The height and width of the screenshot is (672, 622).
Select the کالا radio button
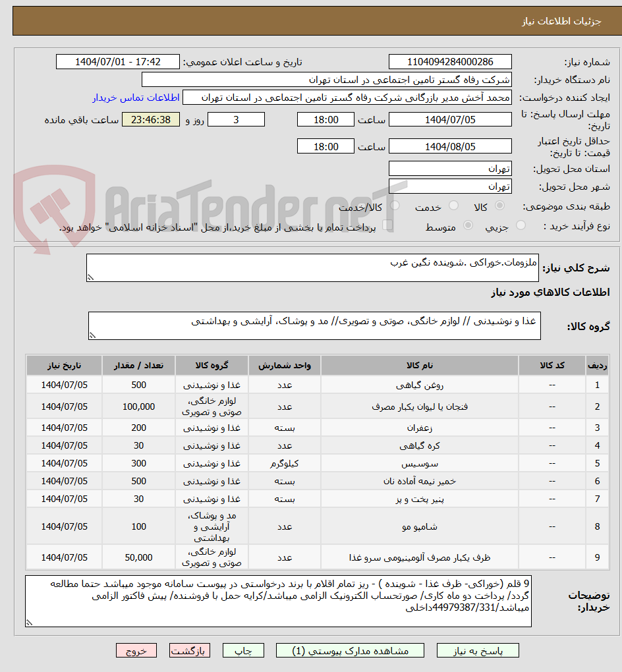(499, 206)
